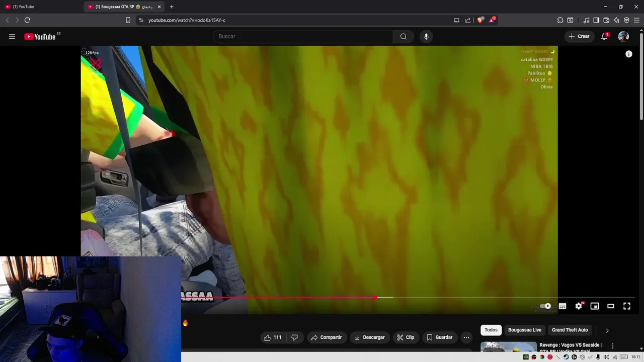This screenshot has height=362, width=644.
Task: Like the video with 111 likes
Action: coord(273,337)
